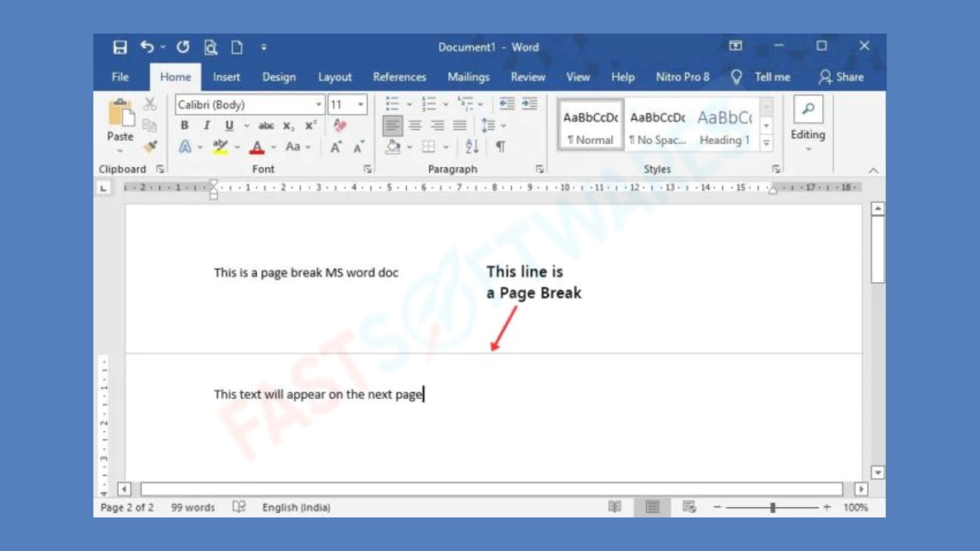Open the Font dialog launcher
980x551 pixels.
367,169
